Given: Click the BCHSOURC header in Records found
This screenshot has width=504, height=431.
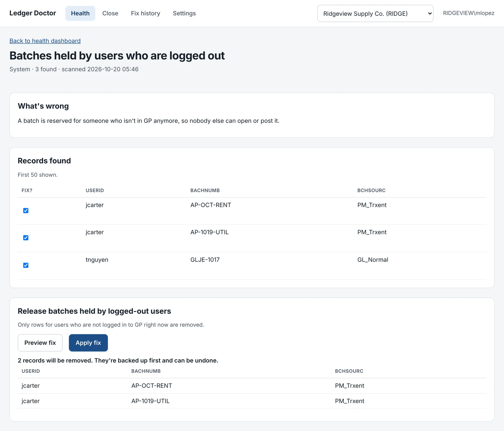Looking at the screenshot, I should 371,190.
